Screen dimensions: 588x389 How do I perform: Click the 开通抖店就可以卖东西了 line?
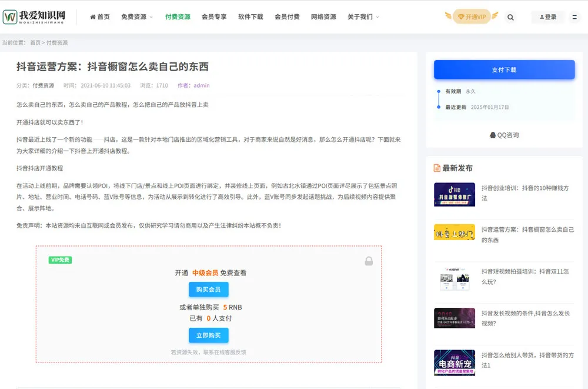coord(49,122)
